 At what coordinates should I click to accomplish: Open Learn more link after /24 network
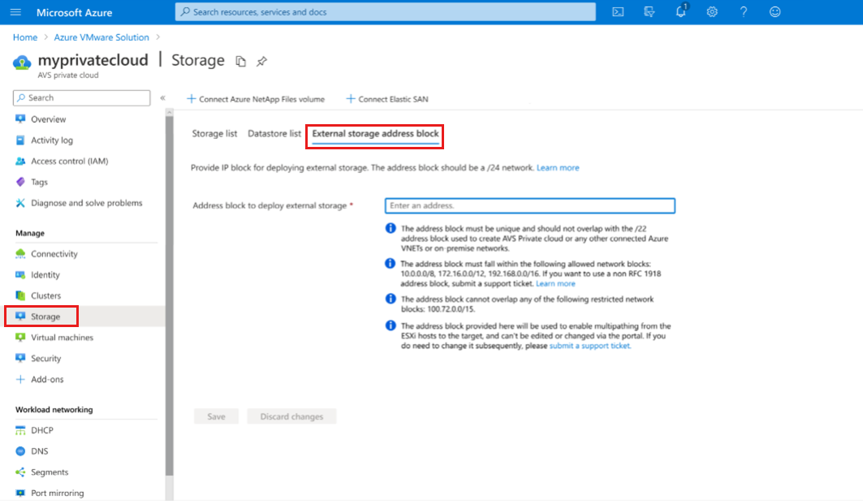click(558, 168)
